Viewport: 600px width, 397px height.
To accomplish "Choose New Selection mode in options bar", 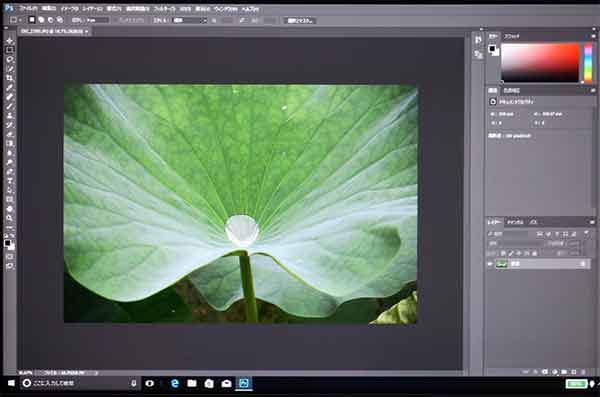I will pyautogui.click(x=32, y=20).
